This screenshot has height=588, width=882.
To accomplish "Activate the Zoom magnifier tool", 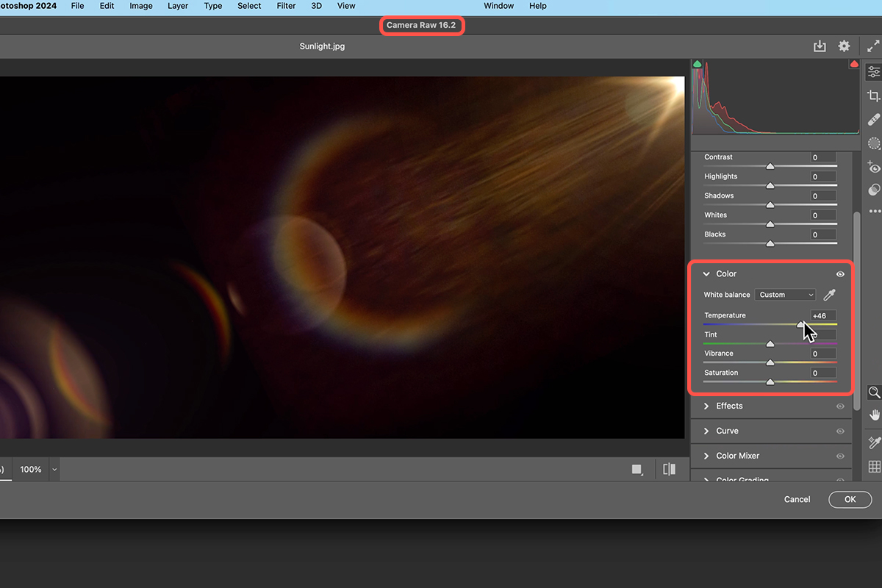I will [x=874, y=392].
